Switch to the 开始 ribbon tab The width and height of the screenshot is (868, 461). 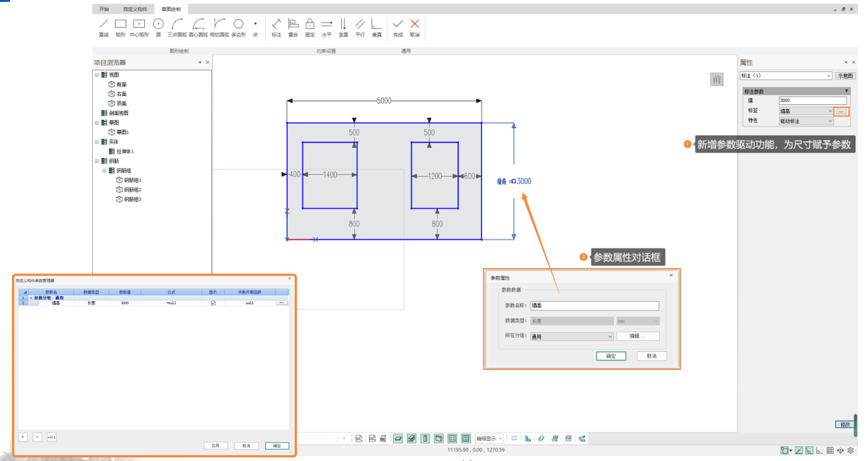point(104,9)
